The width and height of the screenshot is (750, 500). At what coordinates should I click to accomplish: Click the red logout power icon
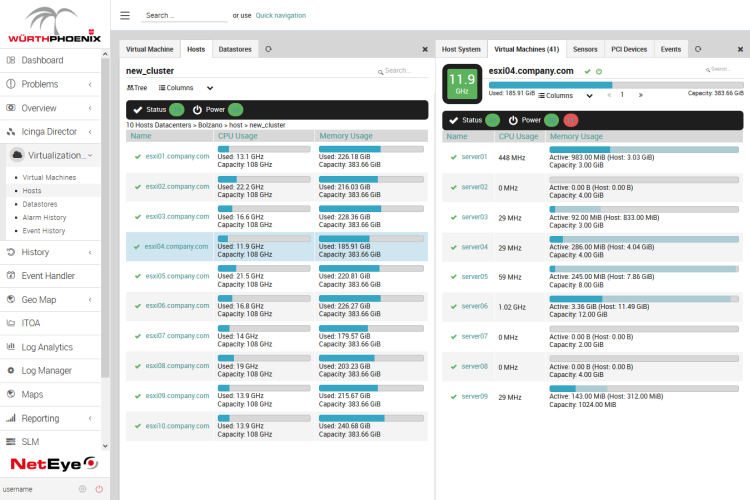coord(99,489)
